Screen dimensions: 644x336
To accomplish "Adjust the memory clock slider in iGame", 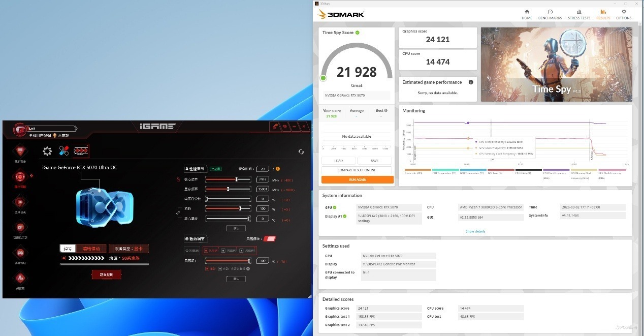I will 228,189.
